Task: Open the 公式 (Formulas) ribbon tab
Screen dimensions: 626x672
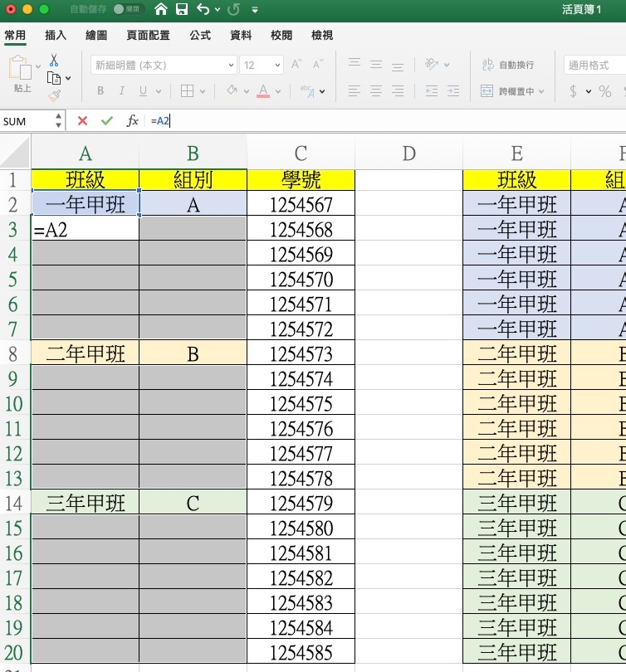Action: click(200, 36)
